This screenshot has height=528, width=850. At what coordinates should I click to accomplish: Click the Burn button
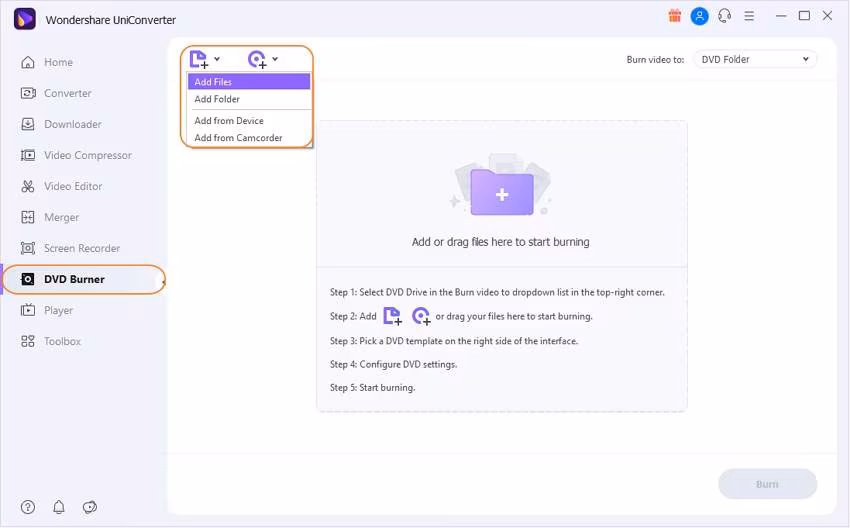(x=767, y=484)
